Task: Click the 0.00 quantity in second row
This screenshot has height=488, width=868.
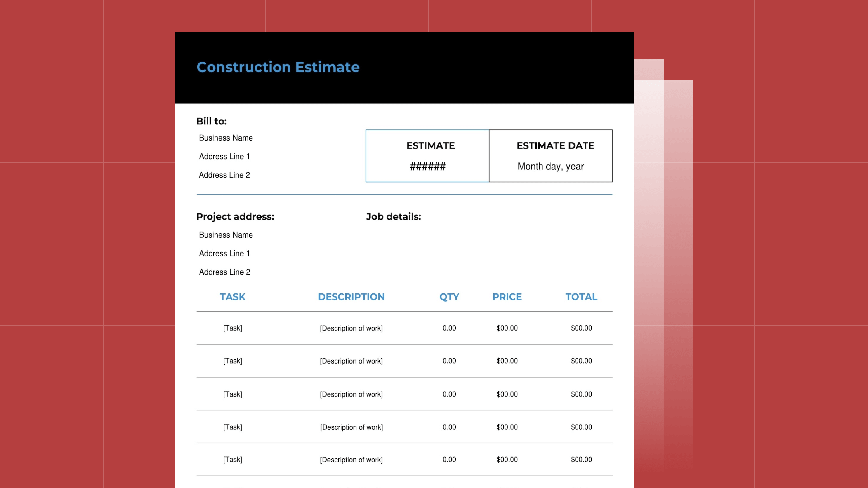Action: (x=449, y=361)
